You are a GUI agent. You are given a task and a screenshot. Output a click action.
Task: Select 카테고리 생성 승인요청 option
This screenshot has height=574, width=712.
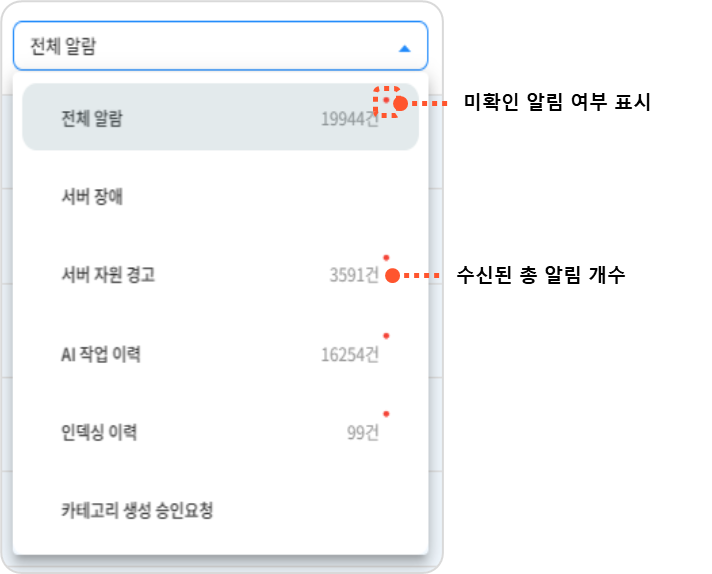tap(220, 510)
